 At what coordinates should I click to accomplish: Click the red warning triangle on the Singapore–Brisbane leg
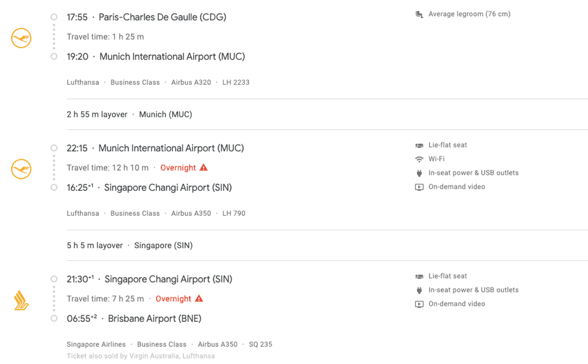[x=199, y=298]
